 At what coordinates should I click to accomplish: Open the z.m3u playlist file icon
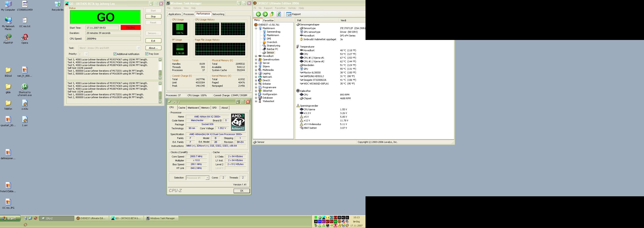[25, 105]
